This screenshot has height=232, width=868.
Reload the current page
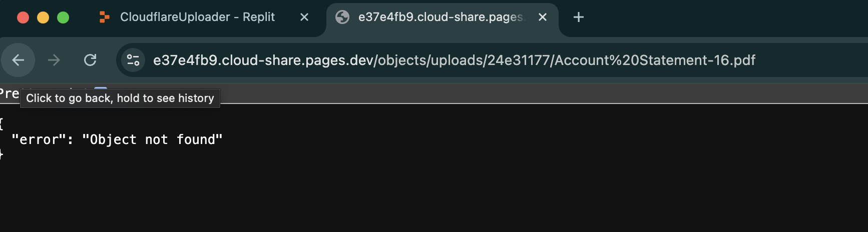[90, 60]
